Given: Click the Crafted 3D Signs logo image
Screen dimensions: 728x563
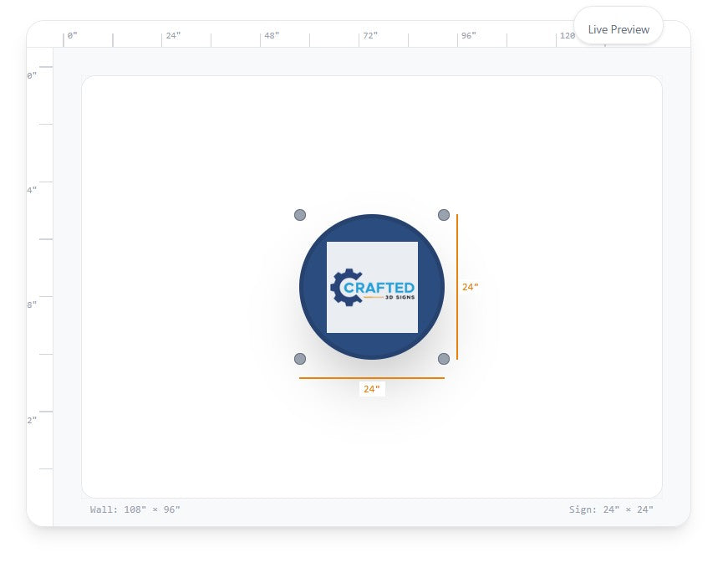Looking at the screenshot, I should (372, 287).
